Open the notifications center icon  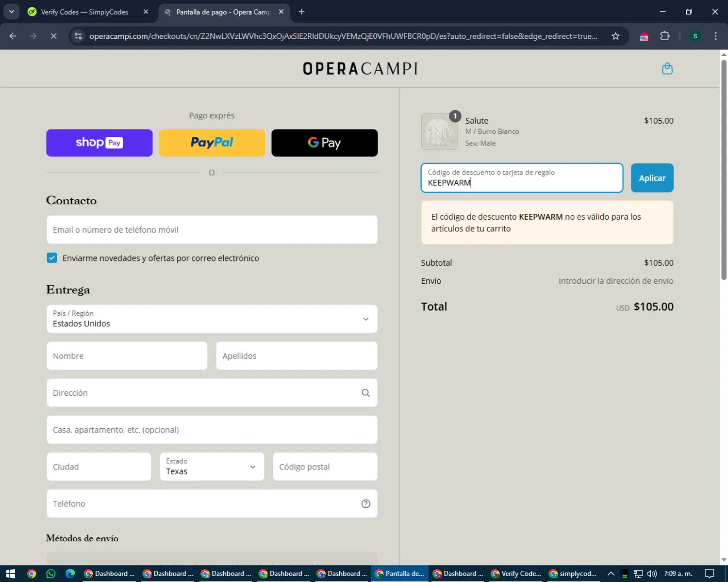(710, 574)
